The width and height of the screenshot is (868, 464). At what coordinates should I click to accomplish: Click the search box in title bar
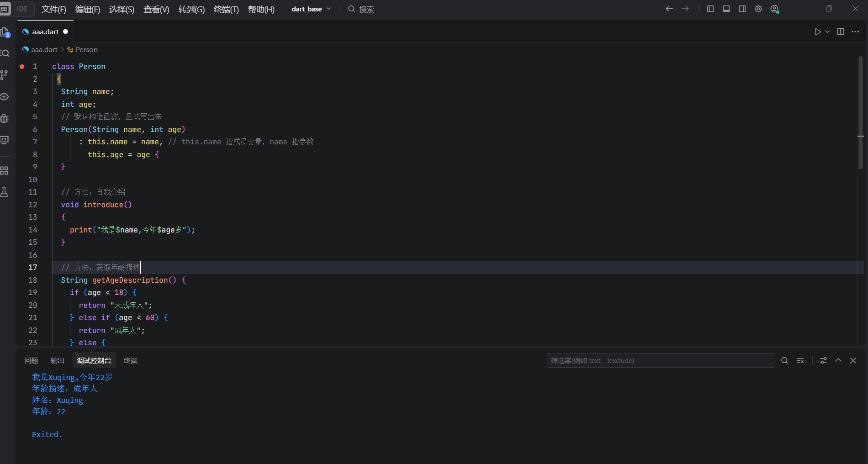[361, 9]
